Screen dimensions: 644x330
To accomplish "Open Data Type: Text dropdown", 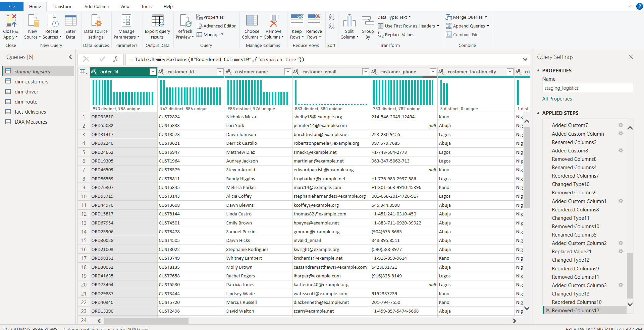I will (394, 17).
